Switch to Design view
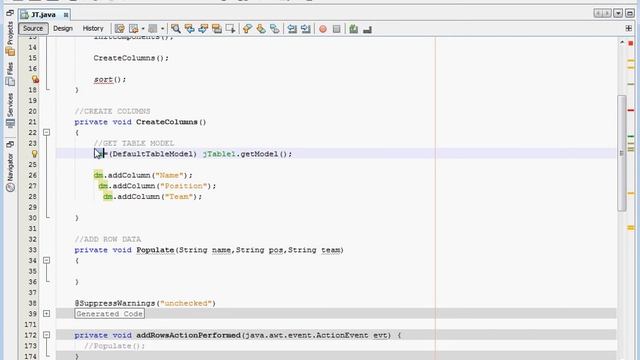 click(x=63, y=28)
